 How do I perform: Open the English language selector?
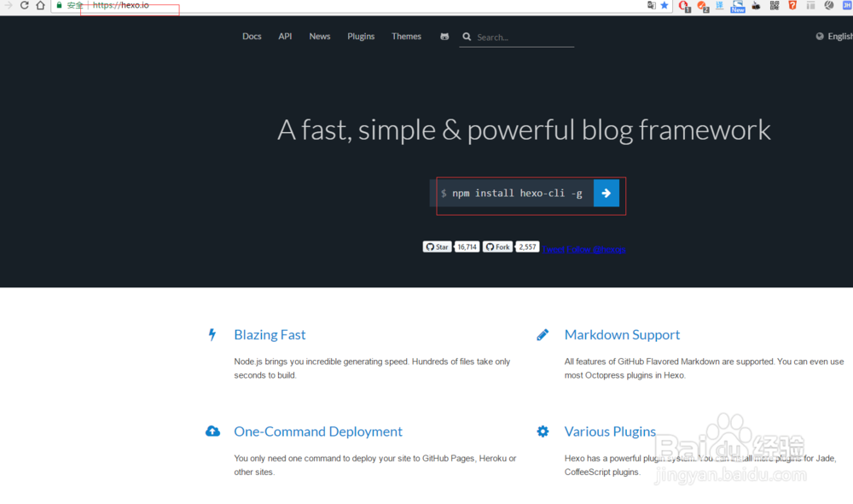click(834, 37)
